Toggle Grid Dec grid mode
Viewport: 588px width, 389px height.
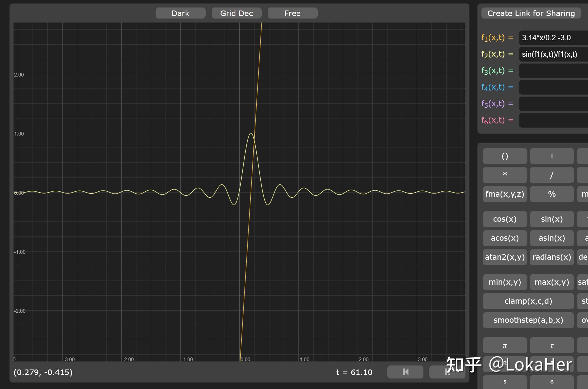click(236, 13)
